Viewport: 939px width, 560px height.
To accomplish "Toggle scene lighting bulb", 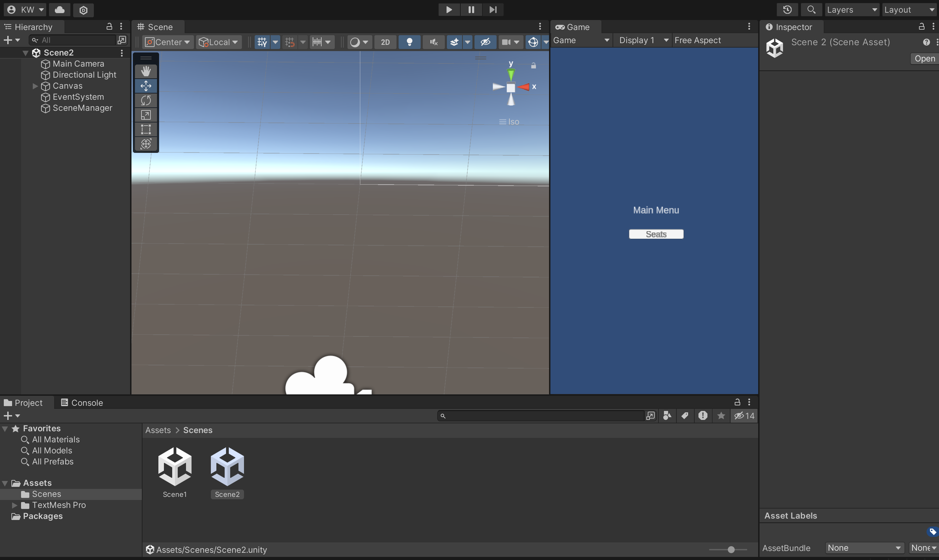I will click(x=409, y=42).
